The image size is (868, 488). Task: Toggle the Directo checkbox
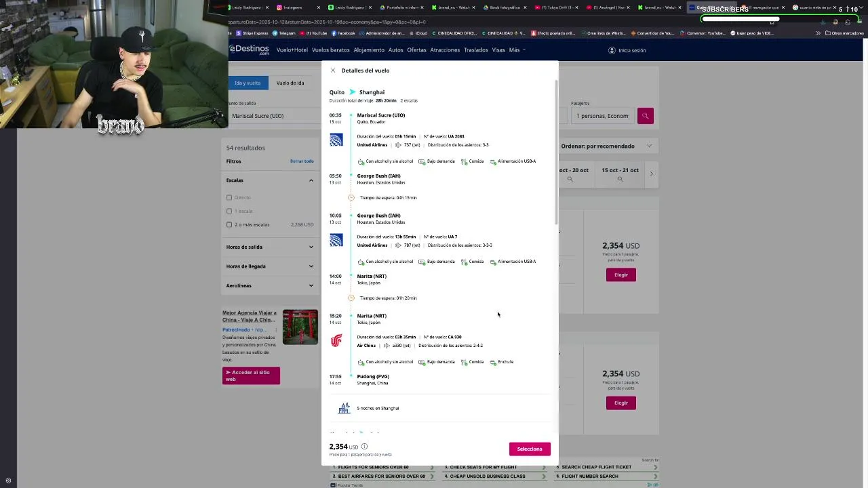click(229, 197)
